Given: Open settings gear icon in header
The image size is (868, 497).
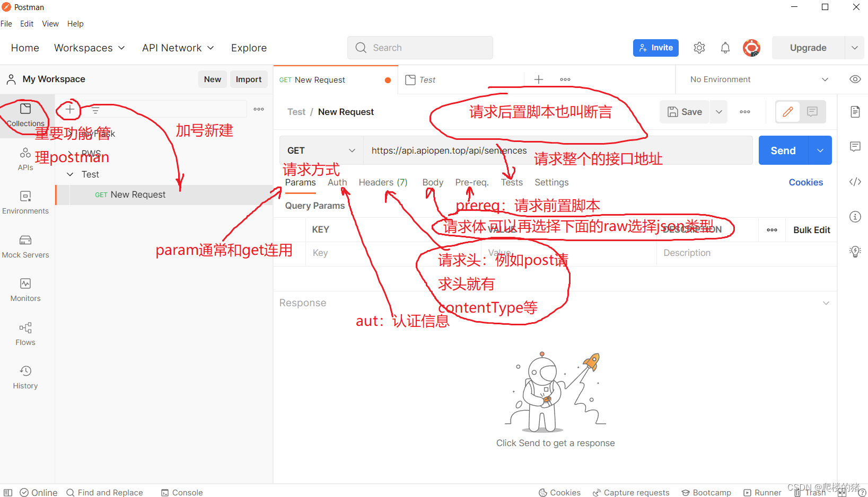Looking at the screenshot, I should coord(699,48).
